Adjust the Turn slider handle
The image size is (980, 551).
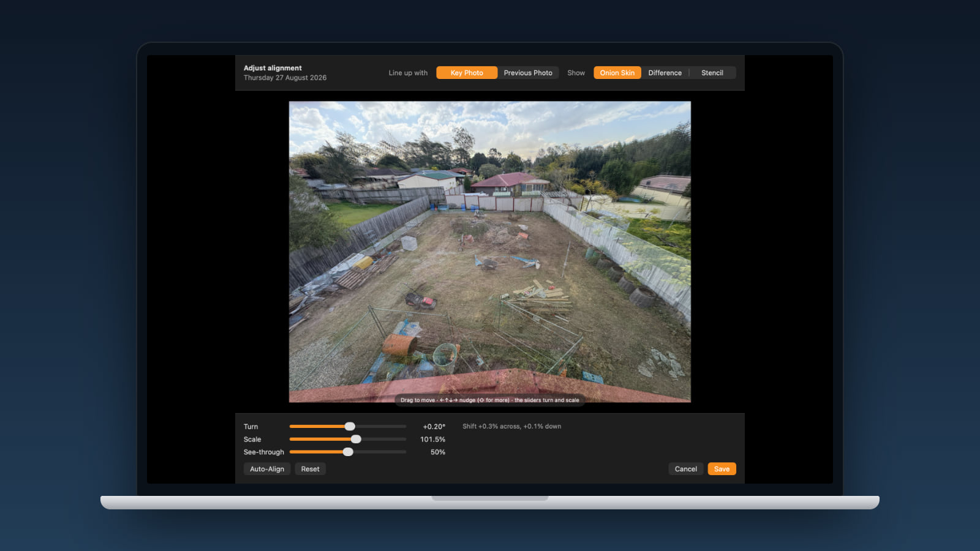(350, 426)
